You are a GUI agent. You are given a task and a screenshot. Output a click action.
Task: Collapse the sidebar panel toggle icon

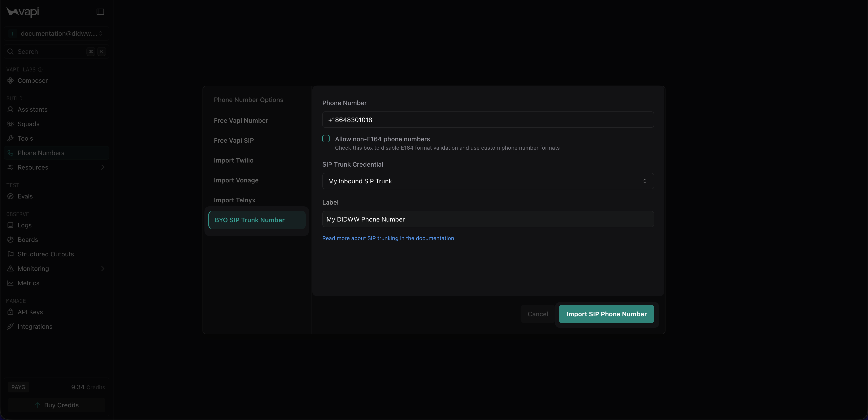pyautogui.click(x=100, y=12)
